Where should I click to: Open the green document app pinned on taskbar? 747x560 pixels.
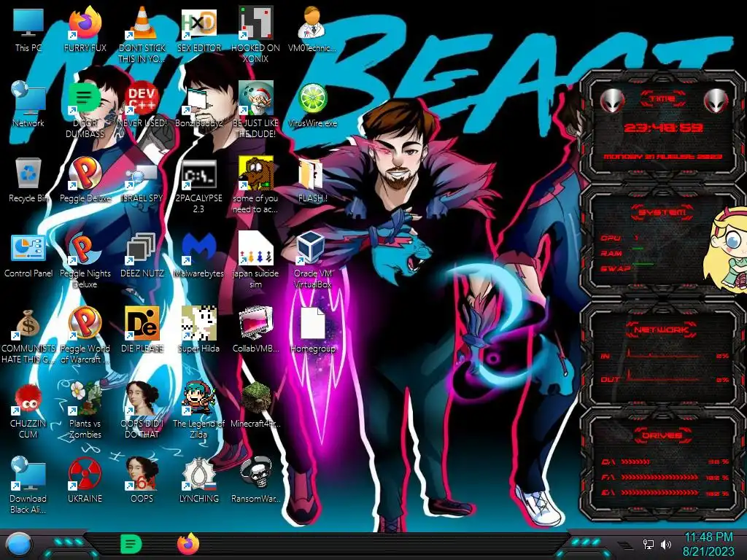(x=131, y=544)
